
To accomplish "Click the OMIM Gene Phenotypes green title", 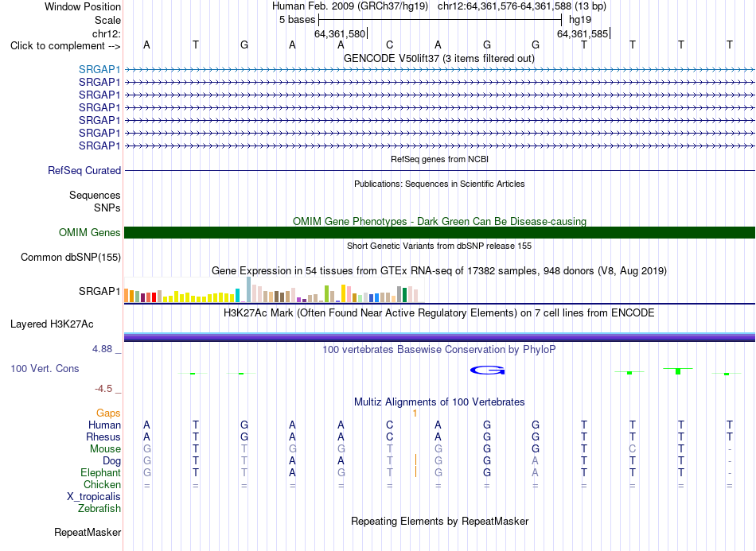I will point(440,222).
